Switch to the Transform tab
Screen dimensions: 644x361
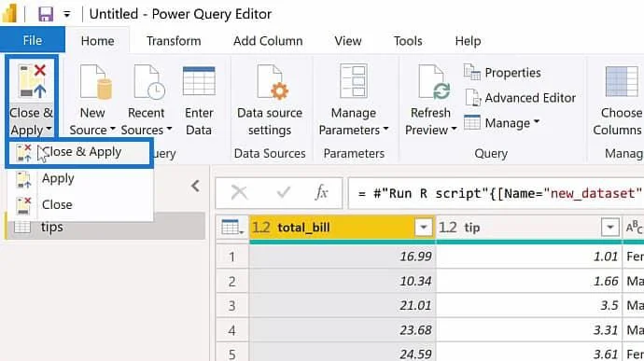(x=174, y=41)
